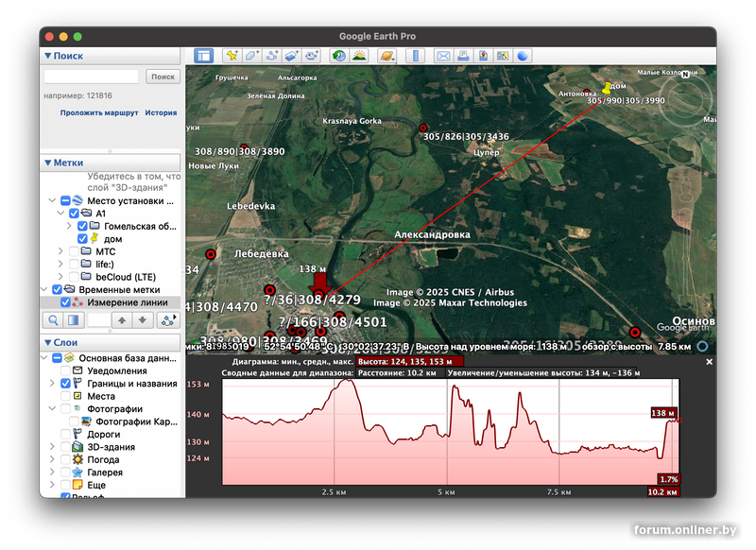Screen dimensions: 756x550
Task: Click the blue globe Earth toolbar icon
Action: tap(523, 56)
